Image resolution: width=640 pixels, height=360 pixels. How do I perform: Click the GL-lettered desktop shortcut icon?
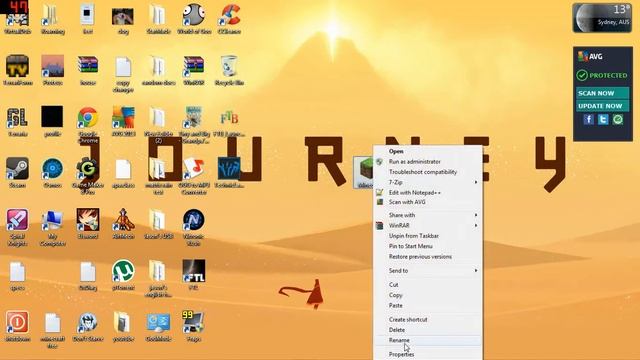[17, 118]
